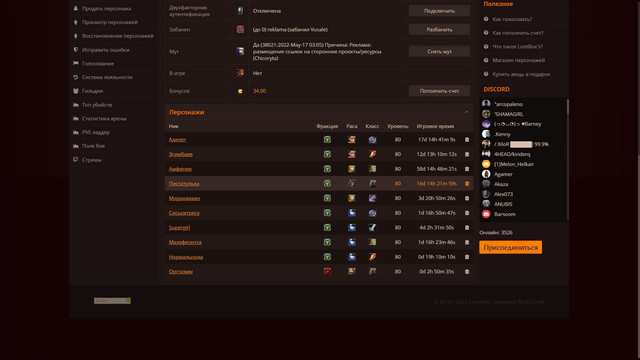640x360 pixels.
Task: Delete character with playtime 12d 13h 10m 12s
Action: pyautogui.click(x=467, y=154)
